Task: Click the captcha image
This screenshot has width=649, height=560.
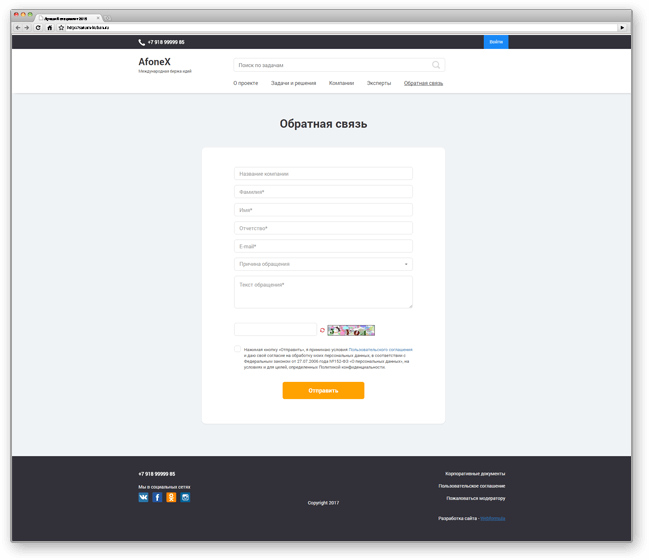Action: pos(351,330)
